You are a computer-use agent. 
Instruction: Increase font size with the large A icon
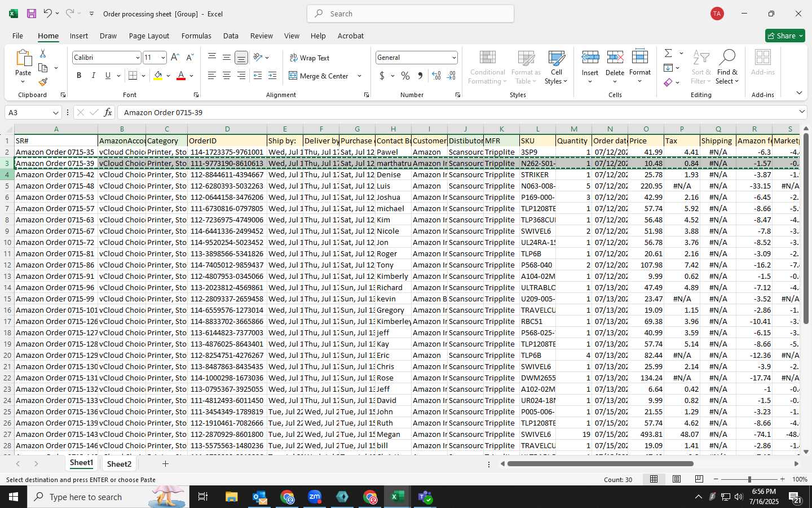[x=175, y=58]
